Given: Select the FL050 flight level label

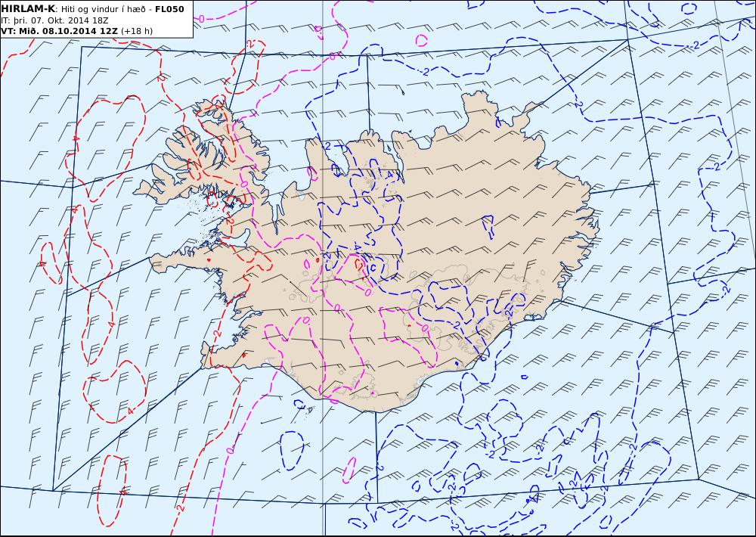Looking at the screenshot, I should [x=169, y=9].
